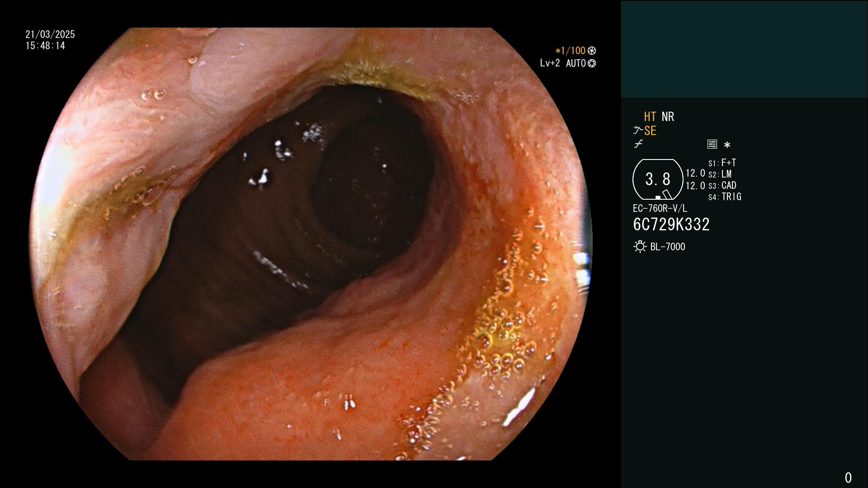
Task: Click the S4: TRIG switch assignment
Action: (x=725, y=197)
